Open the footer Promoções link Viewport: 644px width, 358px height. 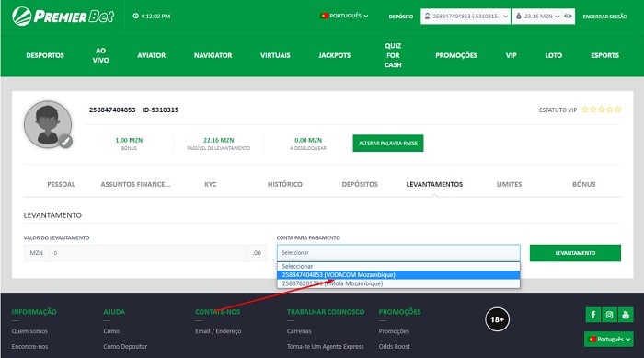pos(394,331)
